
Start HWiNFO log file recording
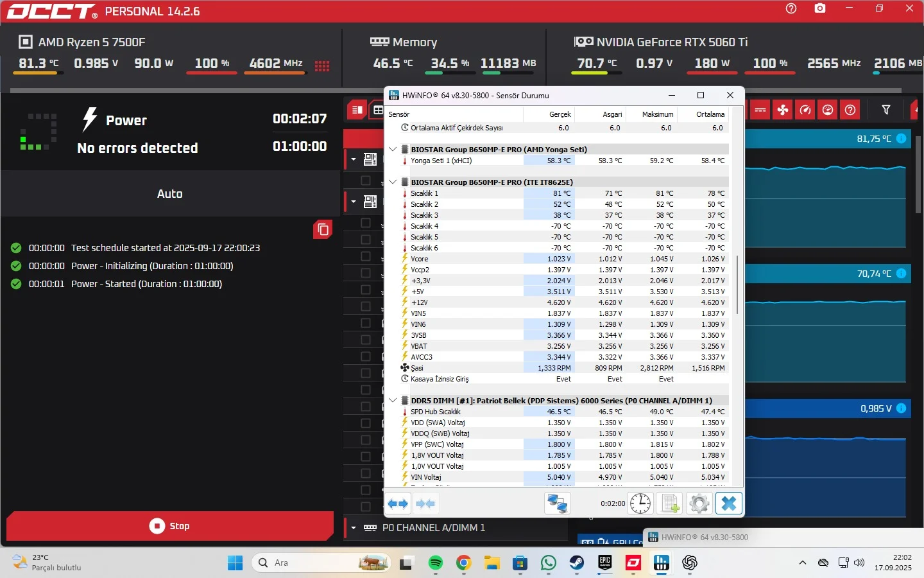tap(670, 504)
